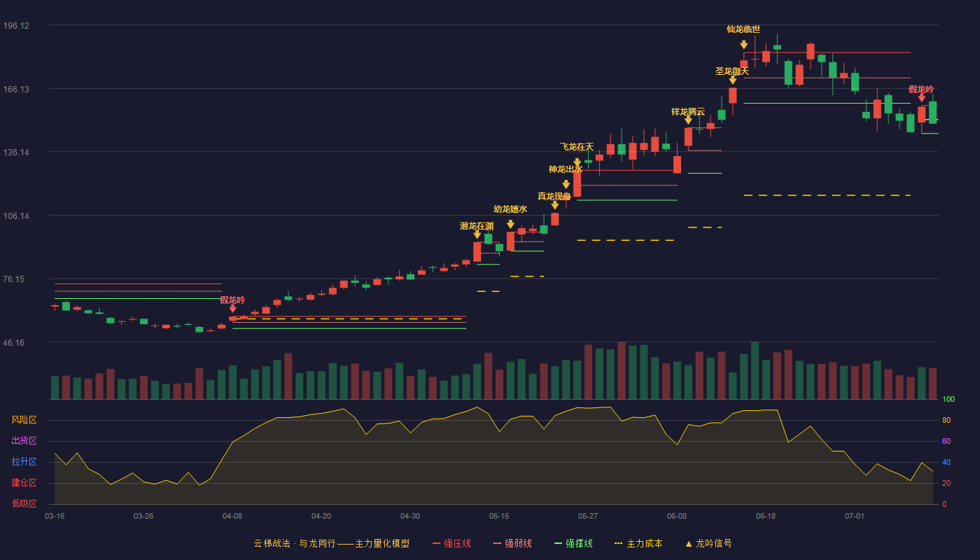Click the 05-15 date axis label
980x560 pixels.
click(499, 516)
